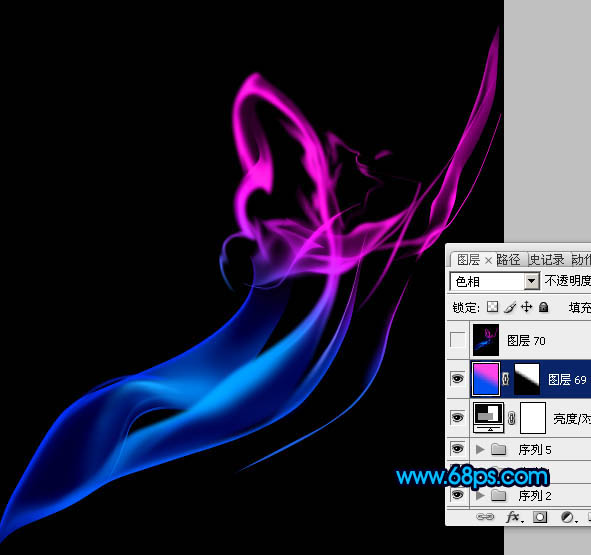591x555 pixels.
Task: Open the fx layer style menu
Action: [x=514, y=517]
